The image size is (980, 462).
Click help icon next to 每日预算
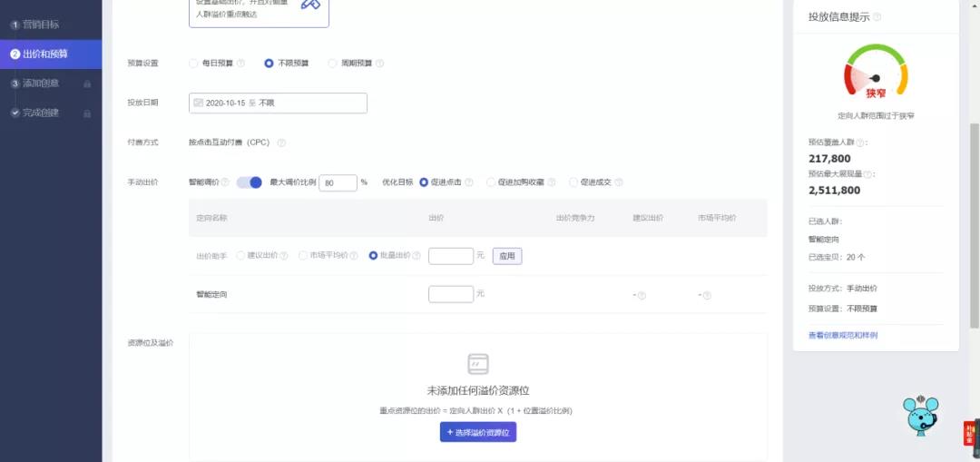click(240, 64)
